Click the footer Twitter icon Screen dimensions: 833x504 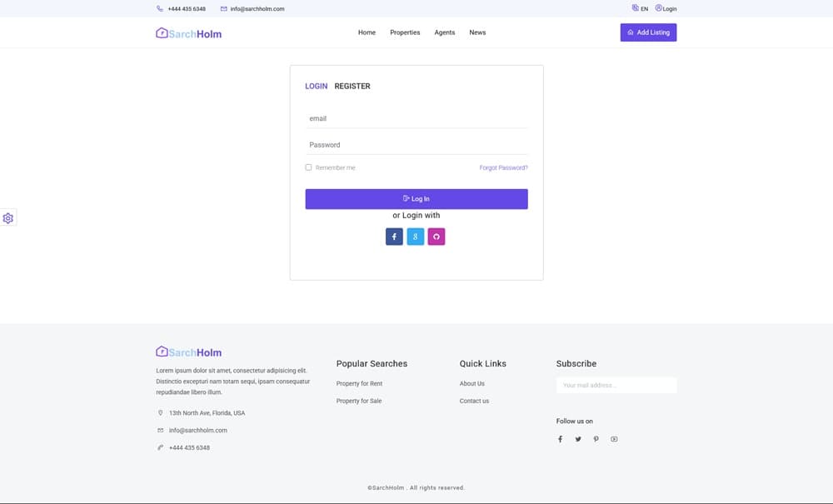(x=578, y=439)
